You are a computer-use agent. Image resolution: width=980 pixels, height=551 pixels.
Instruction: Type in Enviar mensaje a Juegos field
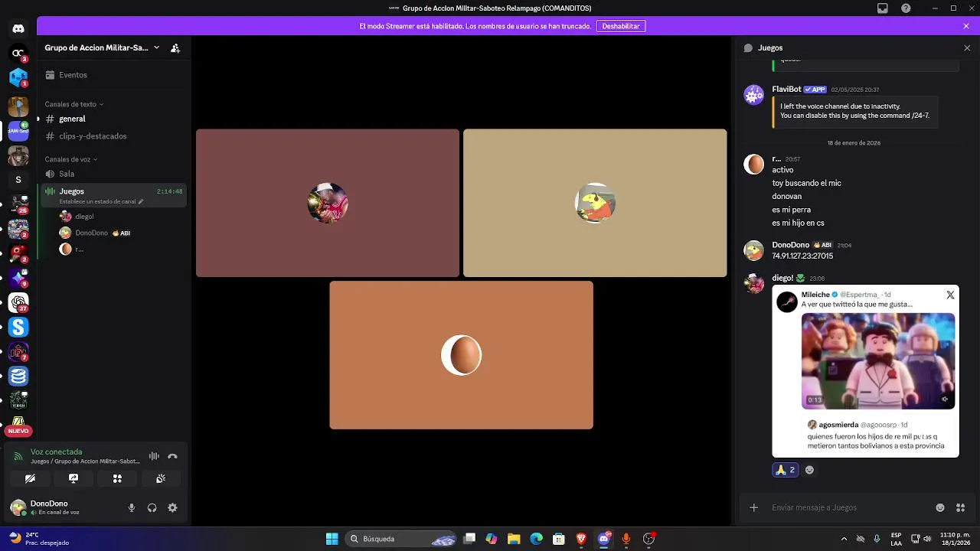[848, 507]
